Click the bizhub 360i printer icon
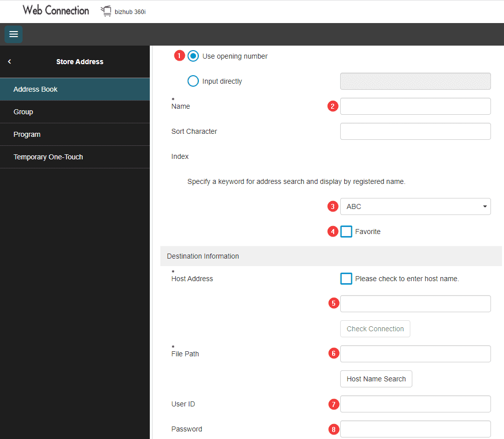 pos(106,11)
